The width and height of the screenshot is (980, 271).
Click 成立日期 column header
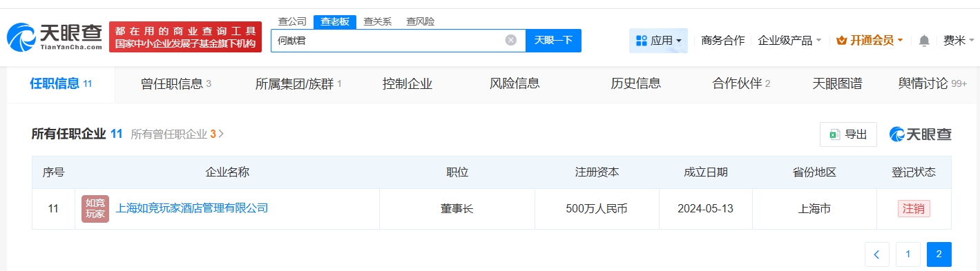click(x=705, y=172)
